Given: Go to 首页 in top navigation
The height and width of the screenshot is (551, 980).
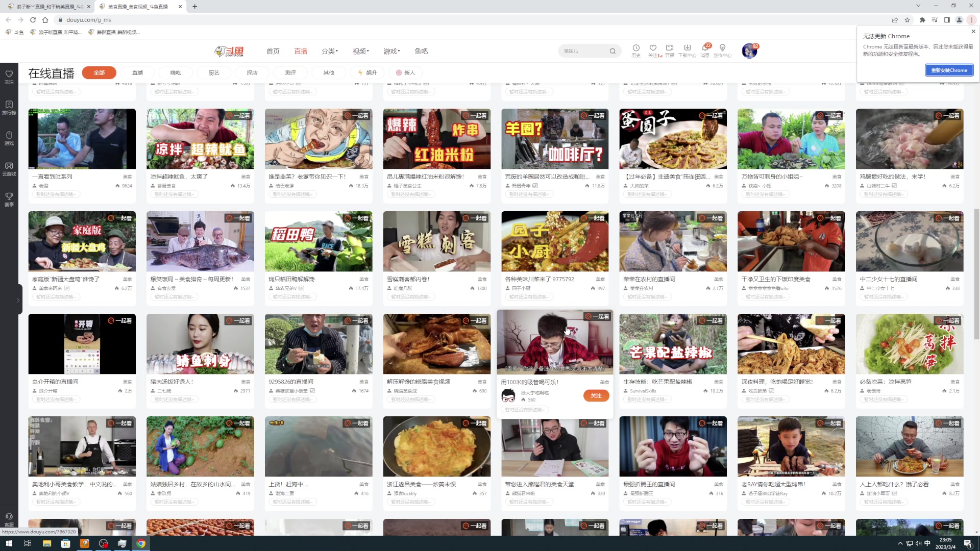Looking at the screenshot, I should coord(273,51).
